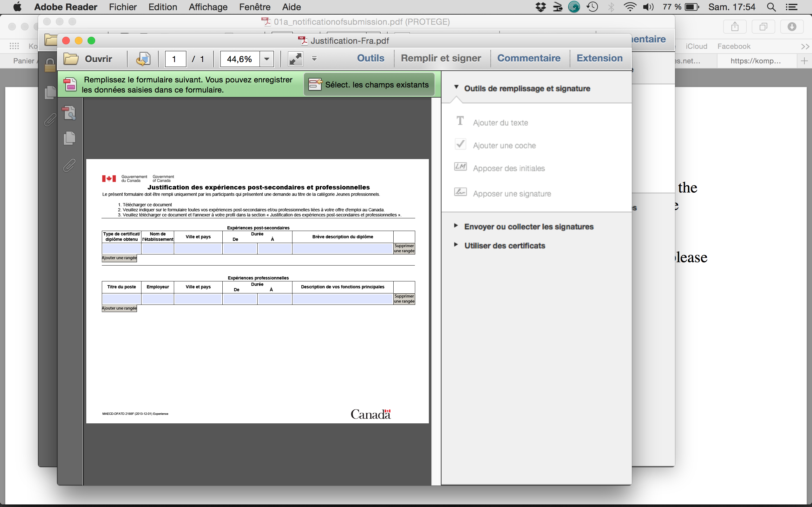The height and width of the screenshot is (507, 812).
Task: Open the page thumbnails sidebar icon
Action: click(69, 138)
